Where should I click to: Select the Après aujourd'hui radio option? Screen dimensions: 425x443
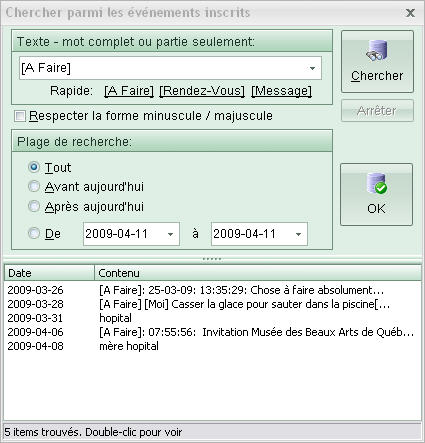coord(34,206)
